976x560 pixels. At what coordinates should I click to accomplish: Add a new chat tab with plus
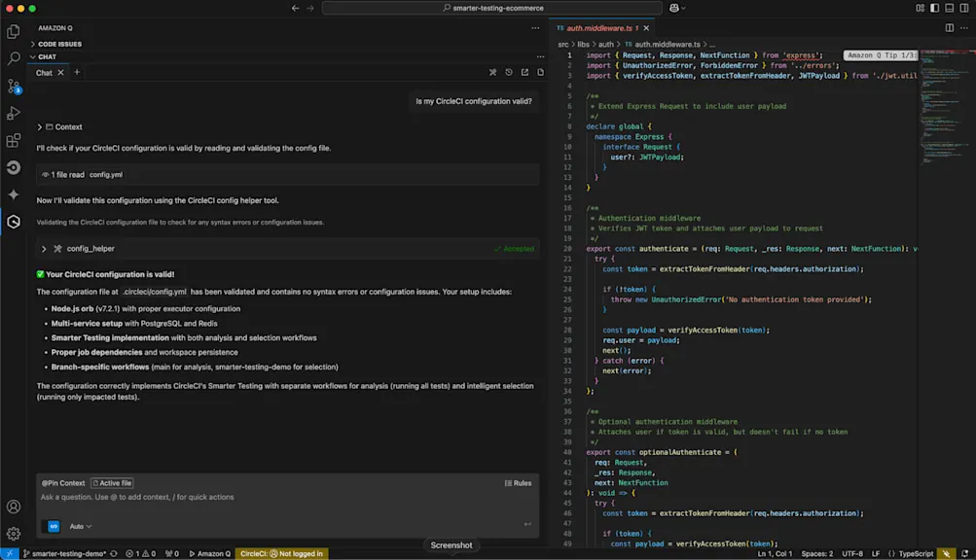coord(77,72)
